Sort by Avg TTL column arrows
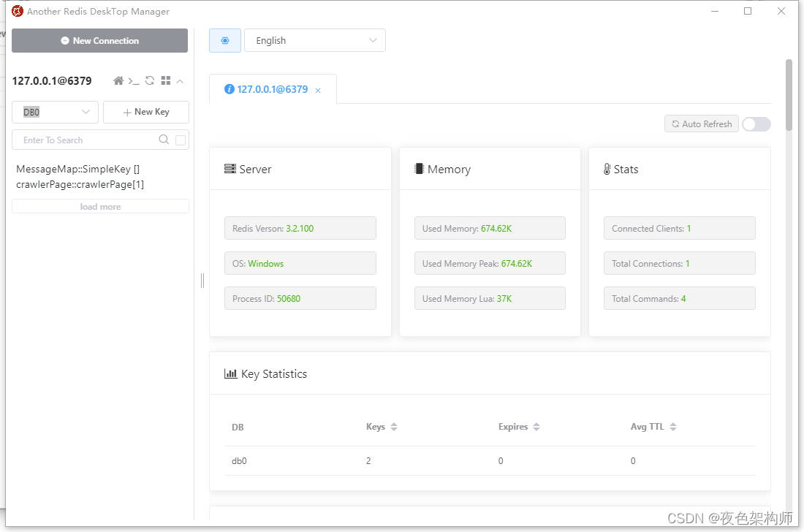 tap(673, 427)
